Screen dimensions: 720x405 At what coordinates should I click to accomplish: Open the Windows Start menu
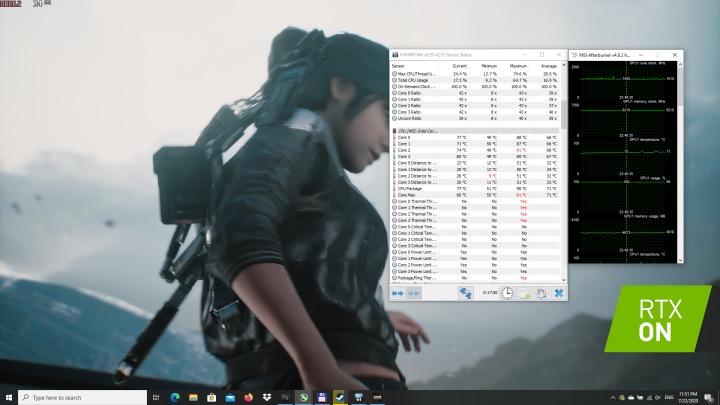point(9,398)
